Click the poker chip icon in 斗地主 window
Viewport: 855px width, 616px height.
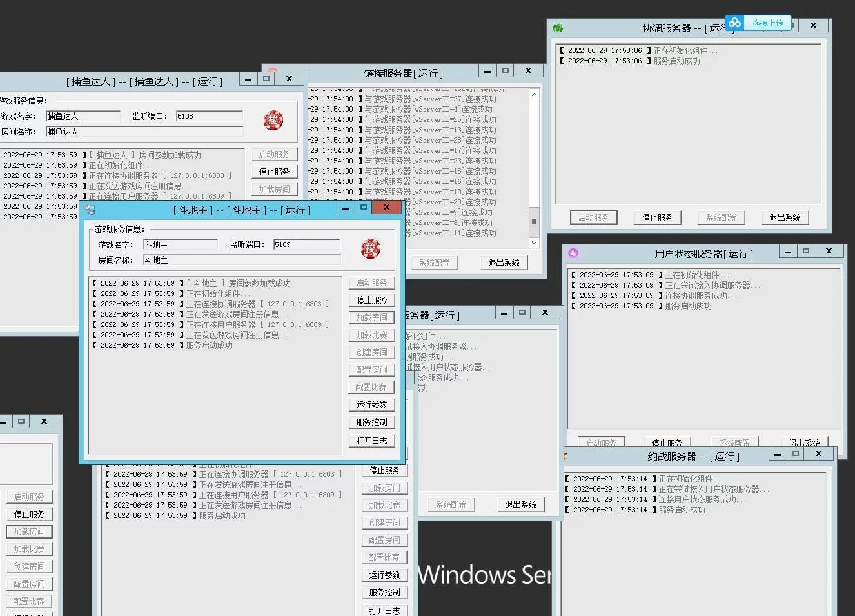(370, 248)
